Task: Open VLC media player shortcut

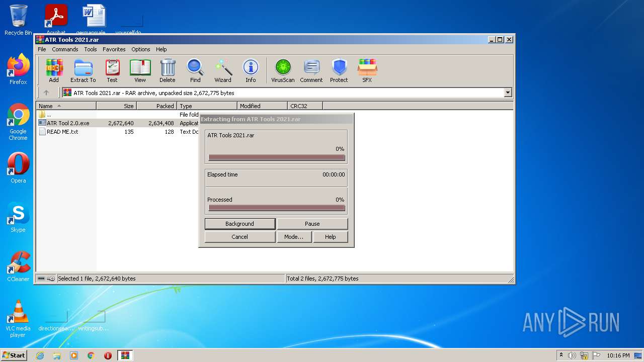Action: click(x=18, y=319)
